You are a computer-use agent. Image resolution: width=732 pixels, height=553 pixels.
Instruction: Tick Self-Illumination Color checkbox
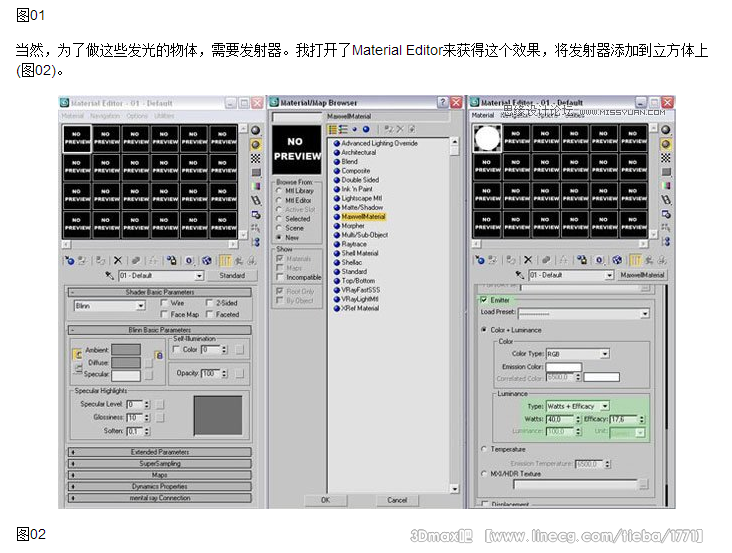176,349
